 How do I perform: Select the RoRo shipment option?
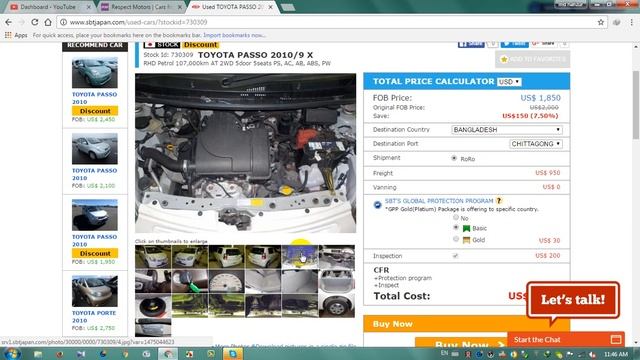454,158
